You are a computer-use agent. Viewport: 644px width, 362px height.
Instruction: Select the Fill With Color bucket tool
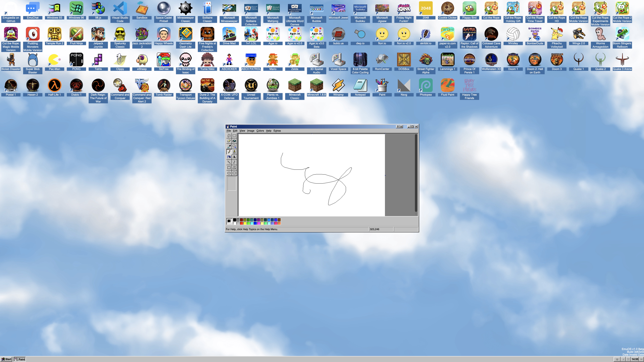234,141
